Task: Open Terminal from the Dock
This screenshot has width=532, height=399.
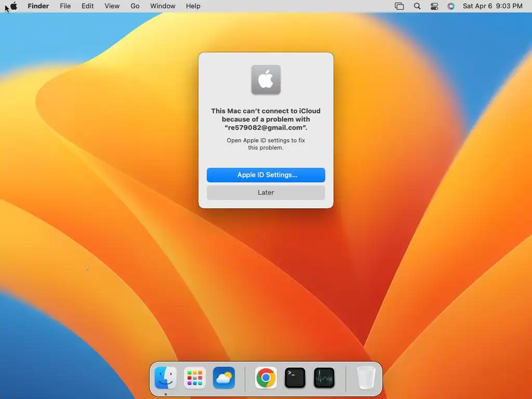Action: pyautogui.click(x=295, y=378)
